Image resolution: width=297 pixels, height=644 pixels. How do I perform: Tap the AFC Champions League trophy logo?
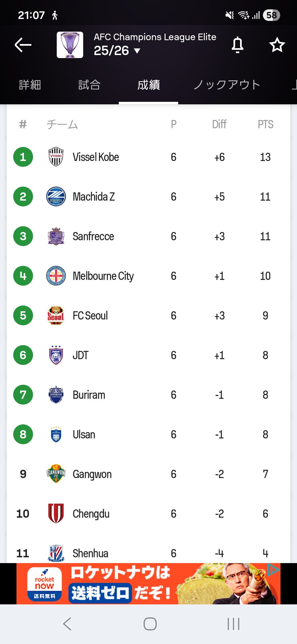(x=70, y=45)
